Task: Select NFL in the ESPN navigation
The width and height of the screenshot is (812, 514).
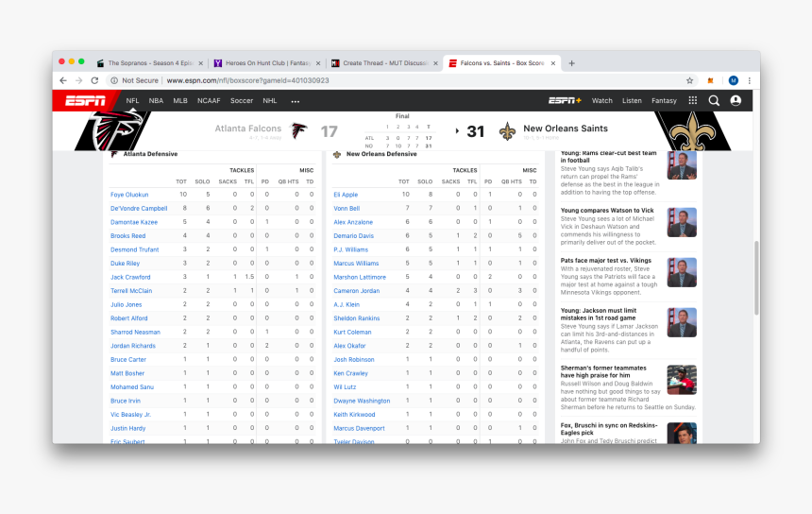Action: coord(132,100)
